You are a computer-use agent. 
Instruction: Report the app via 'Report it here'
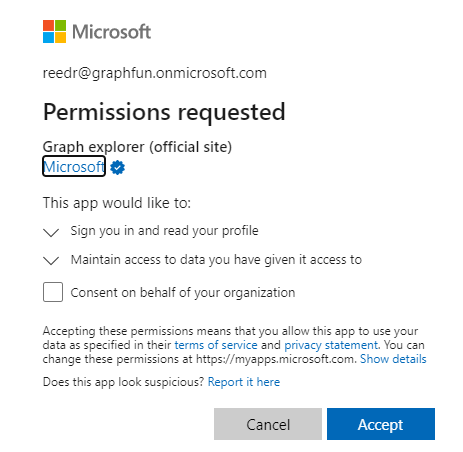(x=244, y=382)
